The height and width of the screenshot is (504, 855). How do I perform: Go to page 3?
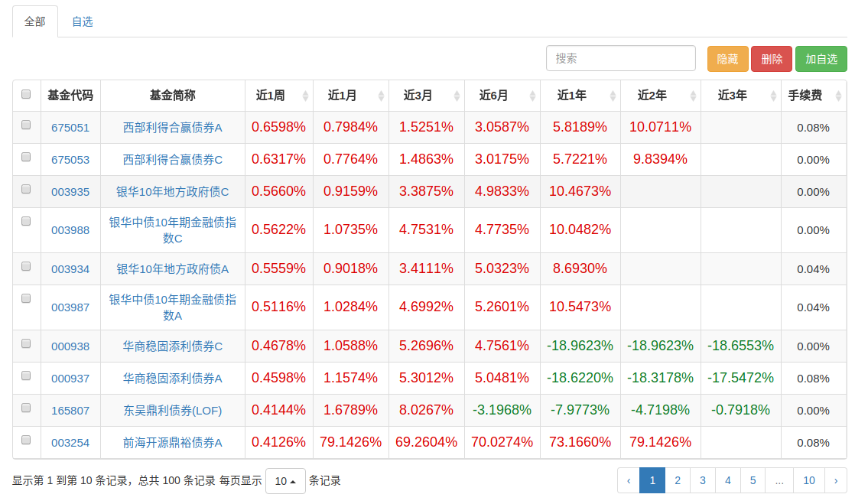702,480
